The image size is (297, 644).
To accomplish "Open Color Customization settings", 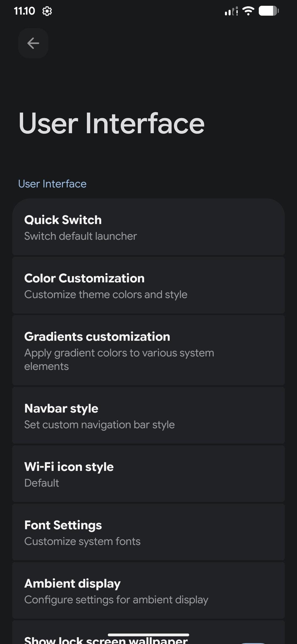I will (x=148, y=286).
